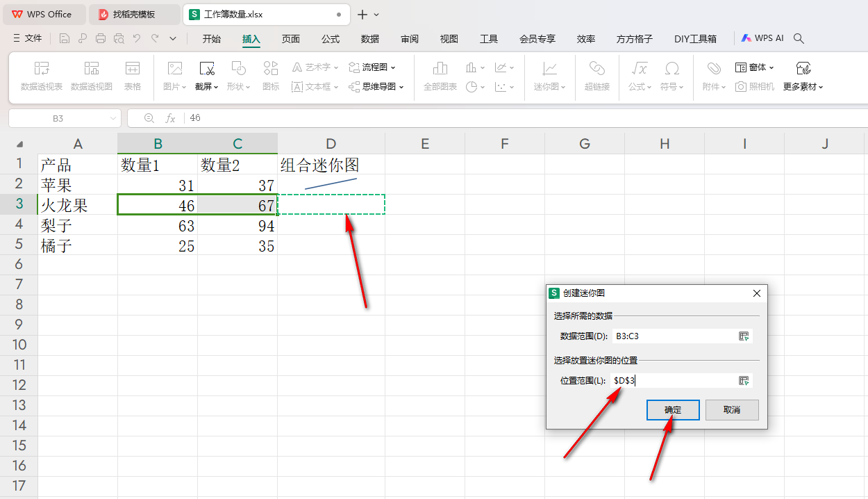Click the range picker icon beside 数据范围
This screenshot has width=868, height=499.
click(x=744, y=336)
